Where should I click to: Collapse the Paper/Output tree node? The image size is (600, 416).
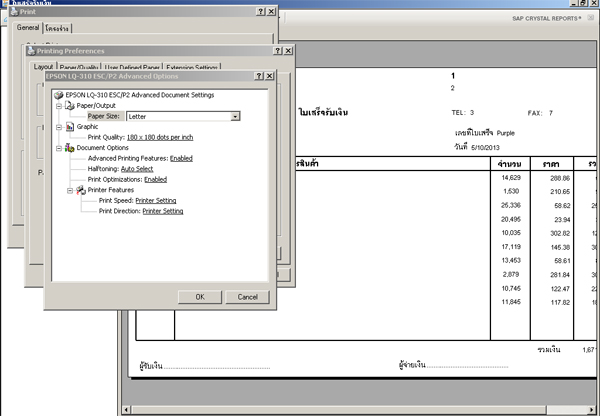[x=59, y=106]
